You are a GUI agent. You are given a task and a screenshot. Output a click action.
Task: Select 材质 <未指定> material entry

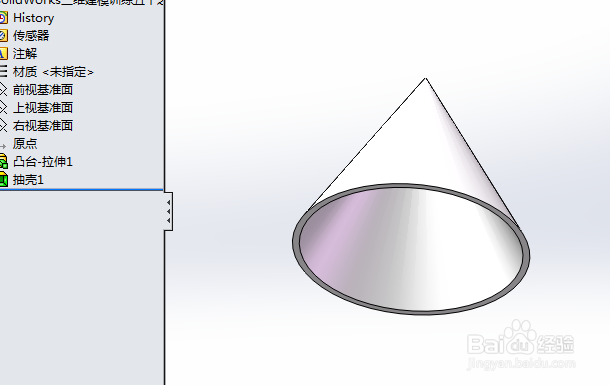coord(53,72)
